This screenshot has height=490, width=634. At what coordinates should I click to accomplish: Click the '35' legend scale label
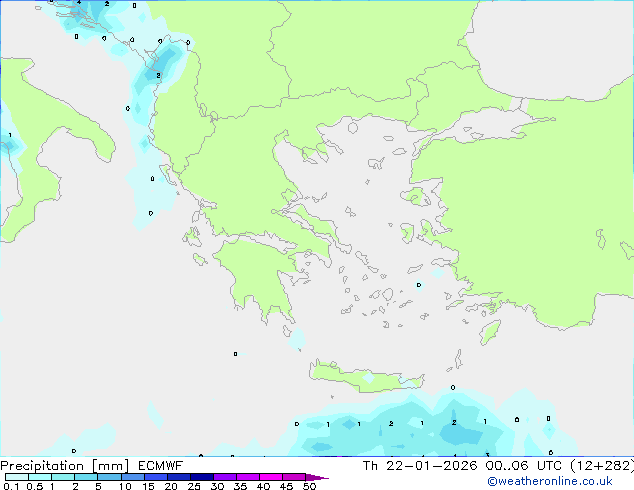[240, 486]
